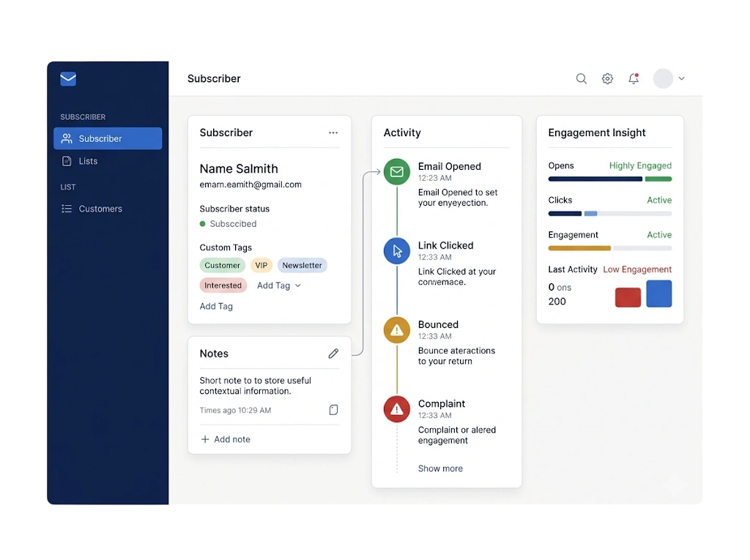Click the Complaint activity title

(442, 403)
